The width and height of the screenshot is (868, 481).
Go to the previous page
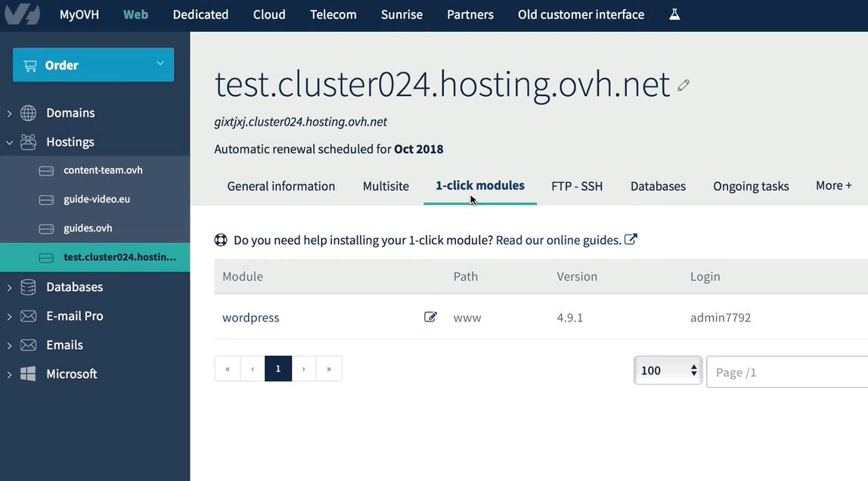(253, 368)
